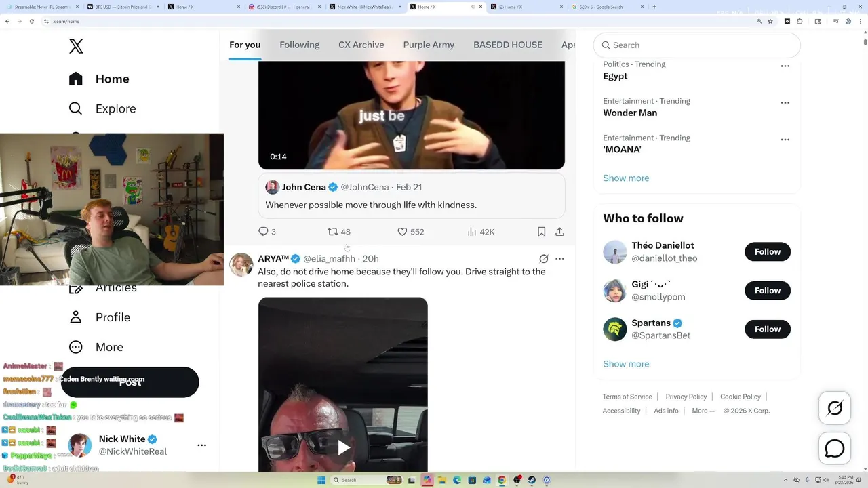
Task: Click Grok icon on ARYA post
Action: [x=543, y=259]
